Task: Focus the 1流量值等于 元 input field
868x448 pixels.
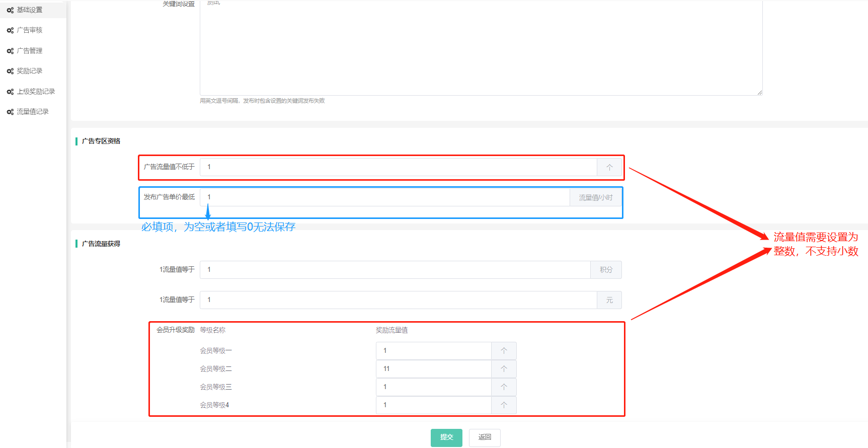Action: [399, 300]
